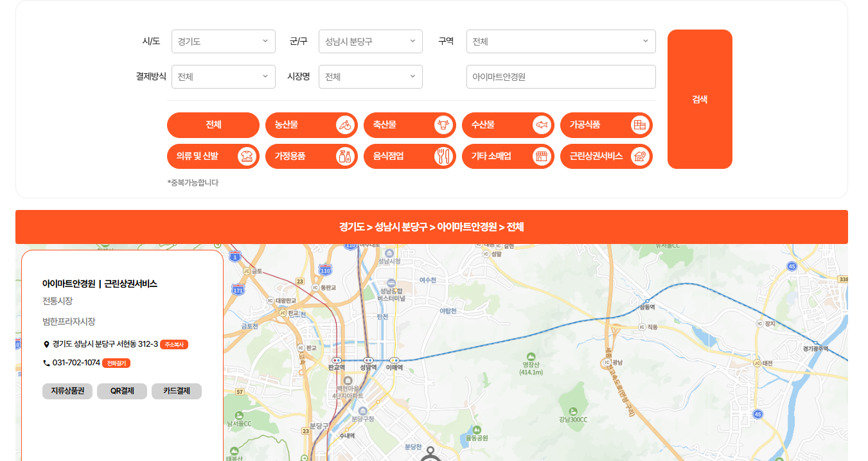This screenshot has width=868, height=461.
Task: Toggle the 가정용품 category filter
Action: [x=312, y=156]
